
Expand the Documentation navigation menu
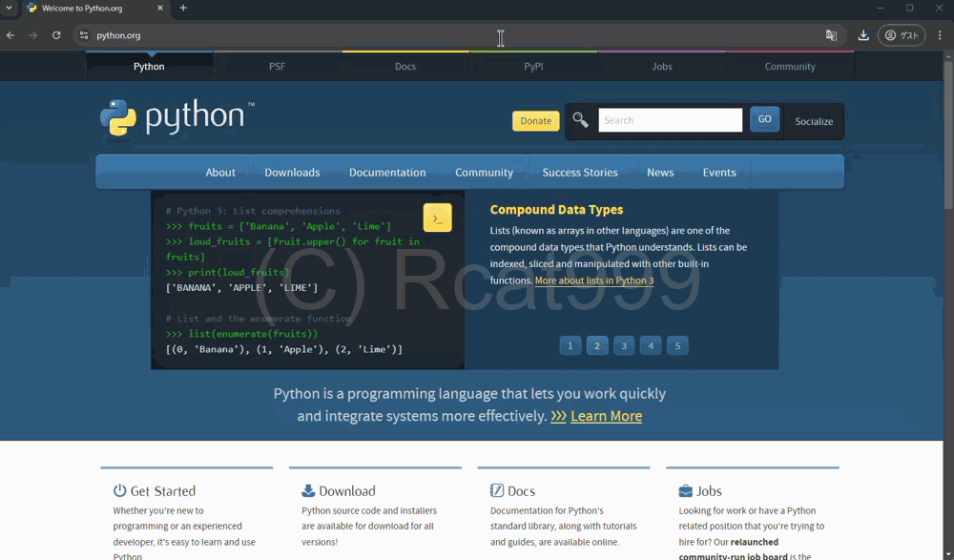(x=387, y=172)
